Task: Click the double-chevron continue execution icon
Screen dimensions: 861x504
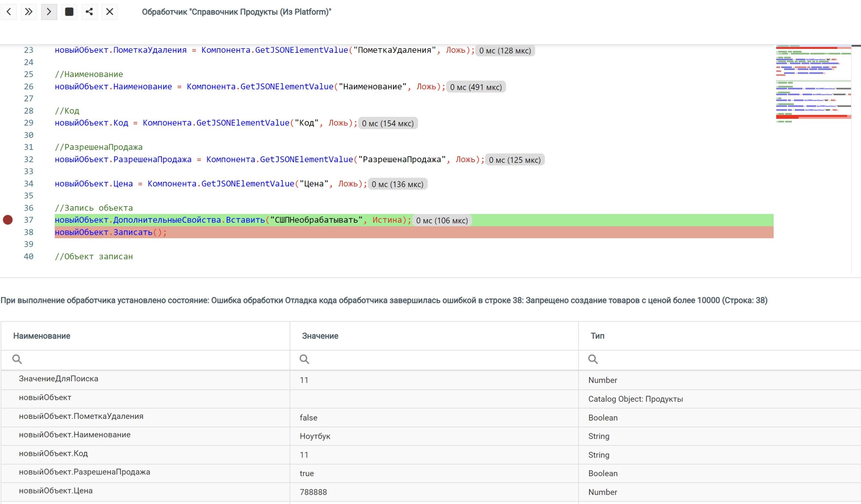Action: pos(29,12)
